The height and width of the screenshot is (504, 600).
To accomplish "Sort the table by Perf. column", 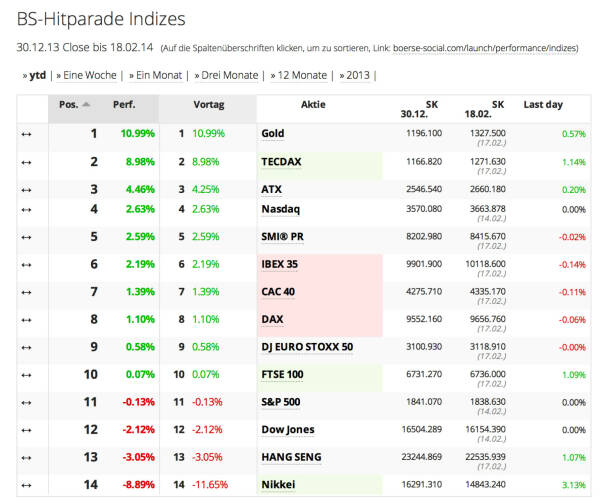I will tap(124, 104).
